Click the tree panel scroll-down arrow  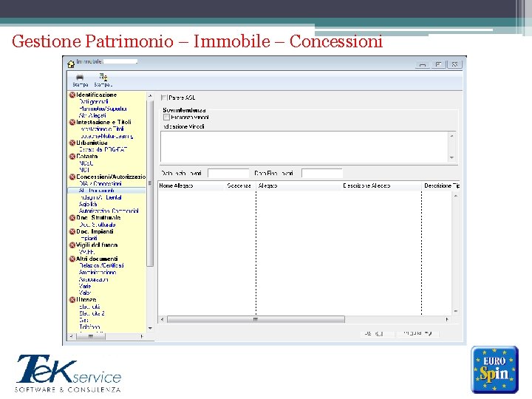(x=150, y=328)
